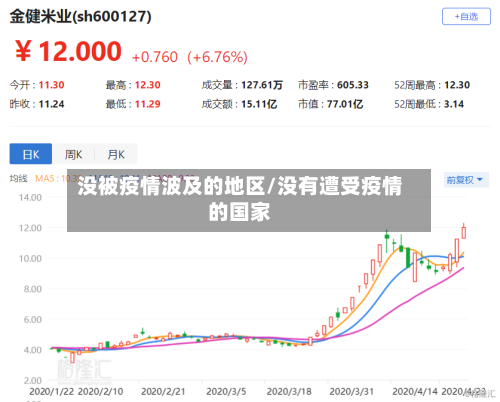500x402 pixels.
Task: Select the 52周最高 value 12.30
Action: (457, 85)
